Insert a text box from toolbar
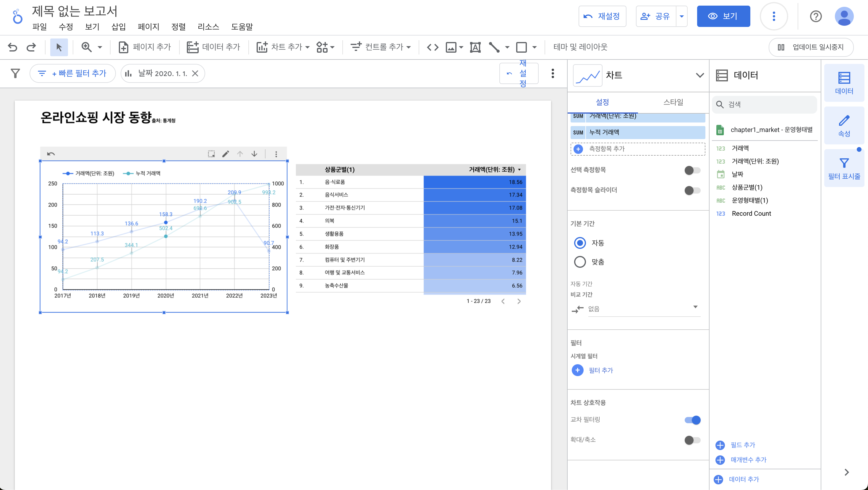868x490 pixels. coord(475,47)
